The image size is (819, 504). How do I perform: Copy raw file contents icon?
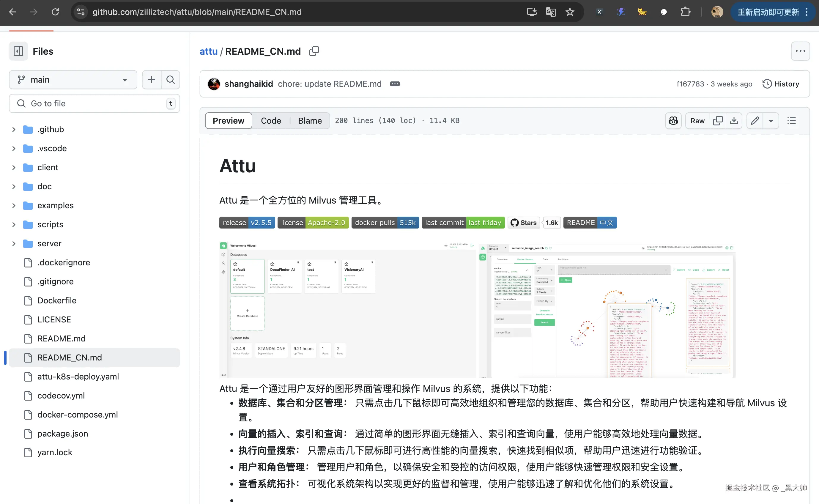point(718,121)
